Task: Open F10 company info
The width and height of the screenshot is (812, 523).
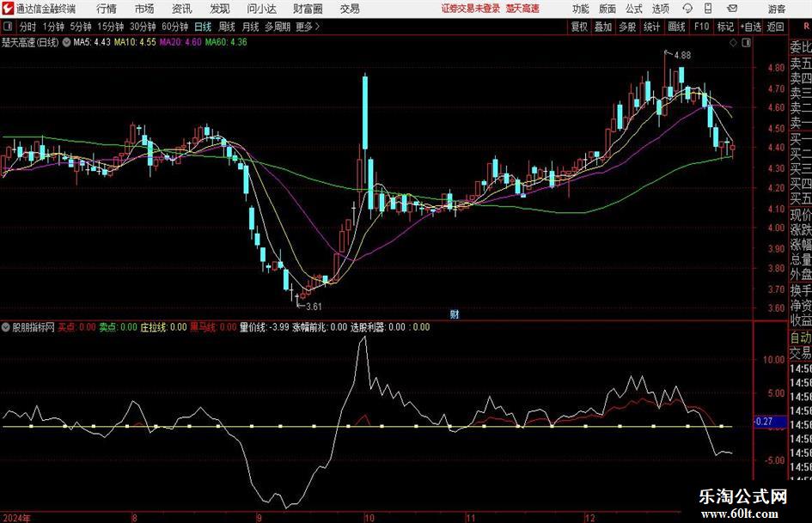Action: point(701,27)
